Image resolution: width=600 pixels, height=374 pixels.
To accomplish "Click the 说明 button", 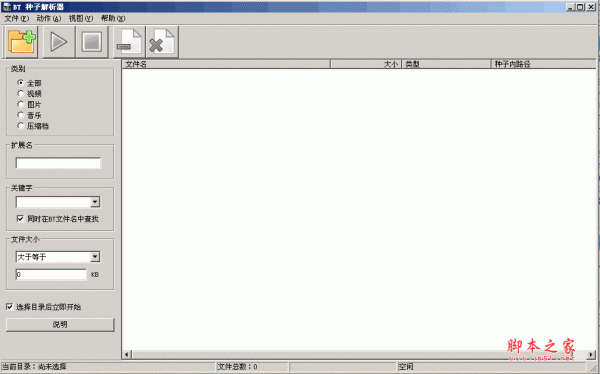I will 60,325.
